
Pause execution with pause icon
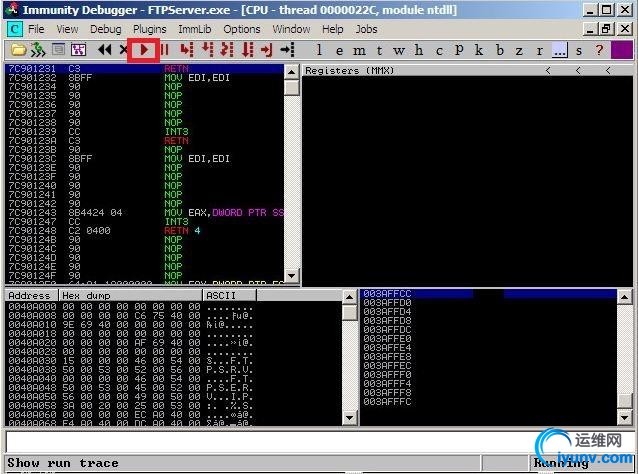pyautogui.click(x=165, y=50)
